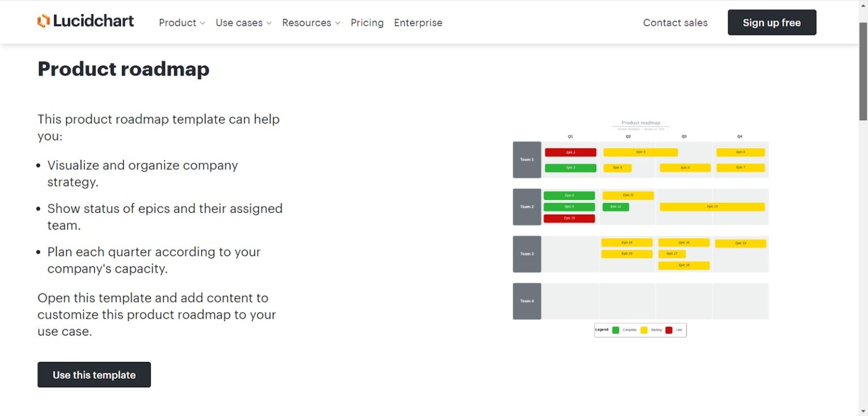Click the yellow Epic 19 bar
This screenshot has width=868, height=416.
coord(740,243)
